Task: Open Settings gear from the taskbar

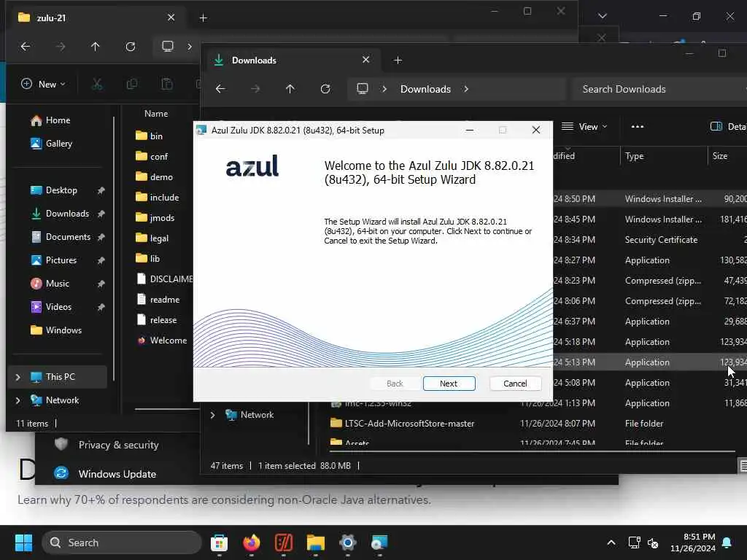Action: click(x=348, y=542)
